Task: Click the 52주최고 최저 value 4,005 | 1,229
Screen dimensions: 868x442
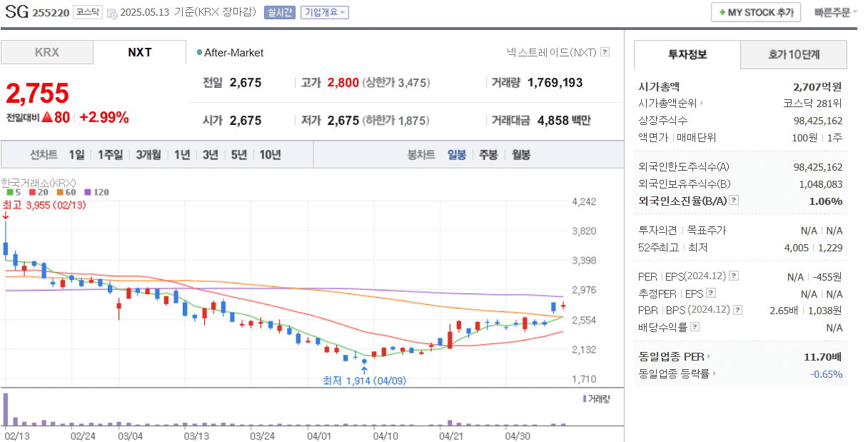Action: (813, 247)
